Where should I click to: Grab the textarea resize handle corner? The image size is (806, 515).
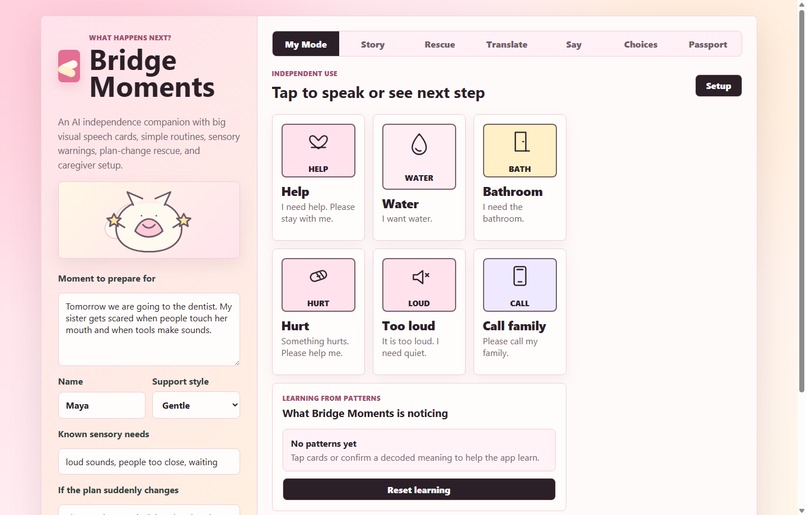(x=236, y=362)
